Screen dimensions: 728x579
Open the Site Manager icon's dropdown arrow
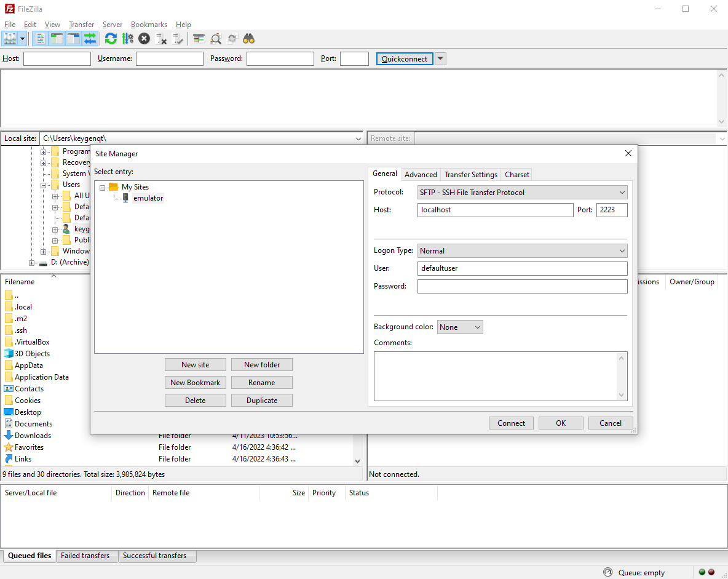coord(22,39)
